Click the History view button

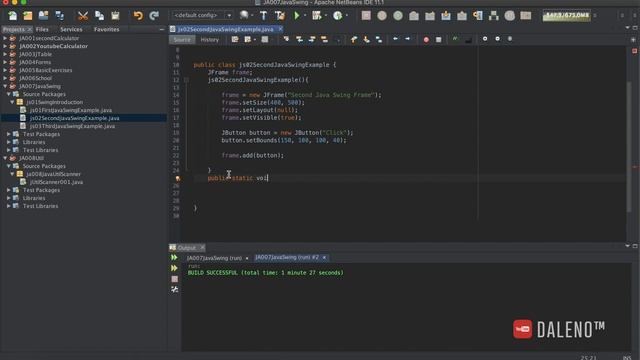point(209,40)
